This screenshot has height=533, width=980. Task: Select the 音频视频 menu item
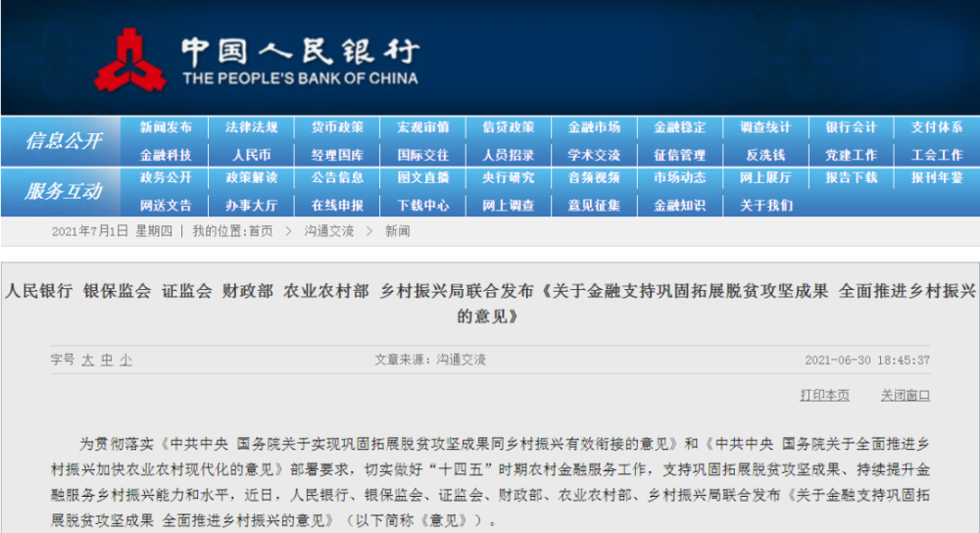[594, 178]
